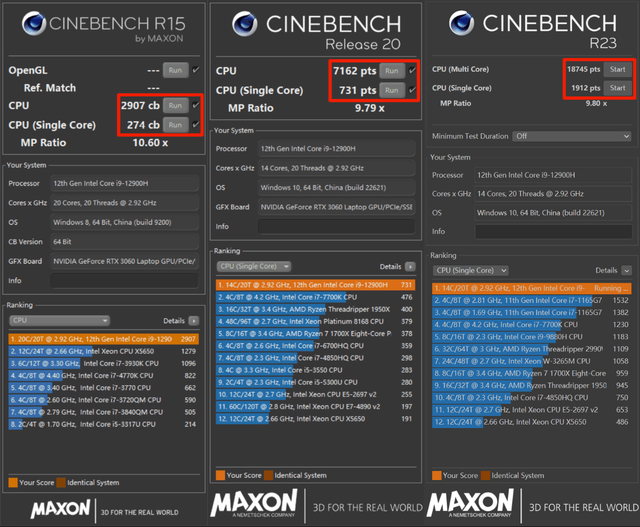Run the R15 CPU benchmark

click(x=175, y=106)
